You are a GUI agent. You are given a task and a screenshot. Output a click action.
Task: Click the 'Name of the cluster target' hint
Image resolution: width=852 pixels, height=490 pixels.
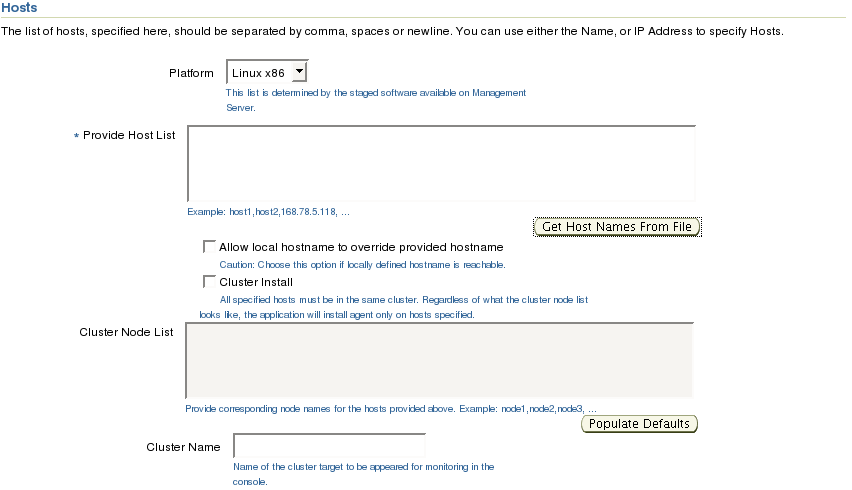pos(364,474)
